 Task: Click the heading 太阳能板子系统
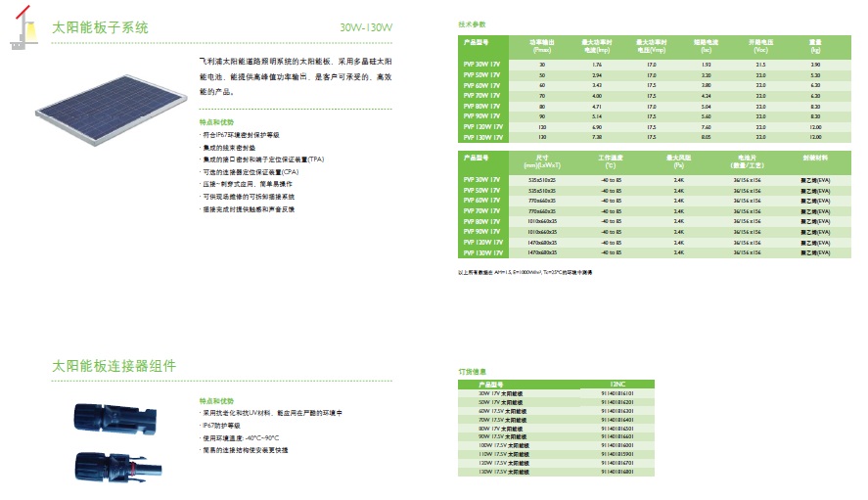coord(100,27)
